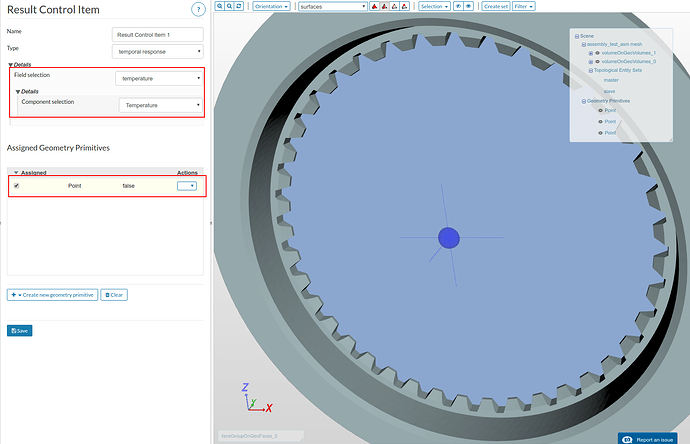Click the Report an issue chat icon
690x444 pixels.
pyautogui.click(x=626, y=437)
